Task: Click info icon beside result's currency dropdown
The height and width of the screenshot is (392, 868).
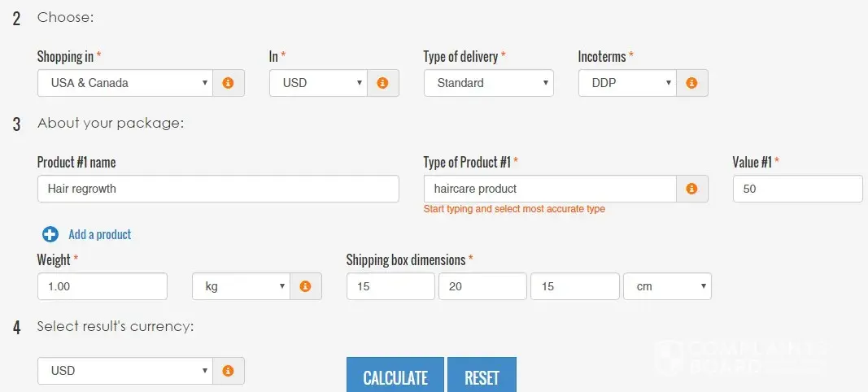Action: pyautogui.click(x=228, y=371)
